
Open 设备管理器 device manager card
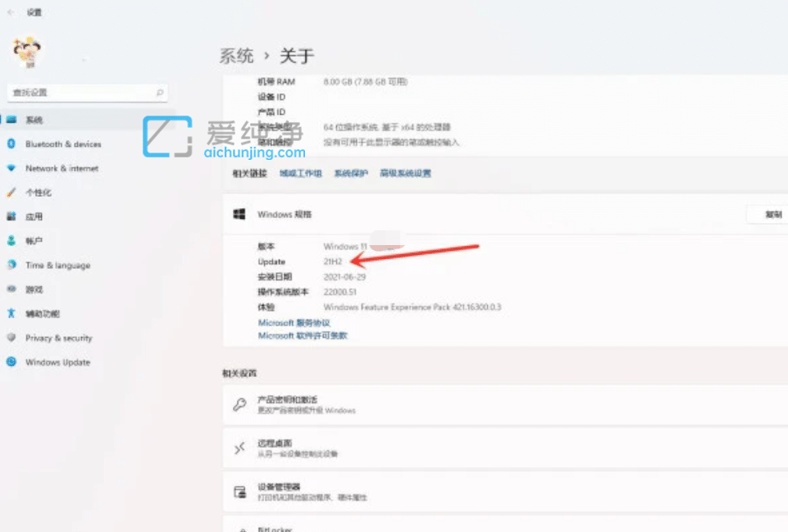(505, 492)
